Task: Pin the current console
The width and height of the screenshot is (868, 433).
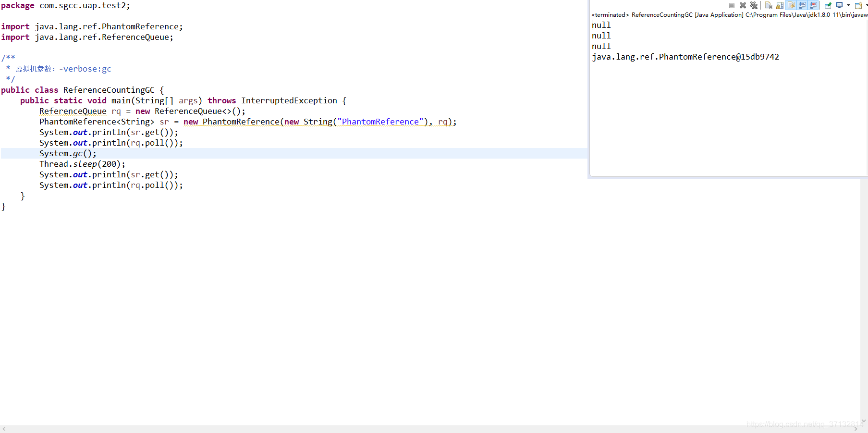Action: click(828, 5)
